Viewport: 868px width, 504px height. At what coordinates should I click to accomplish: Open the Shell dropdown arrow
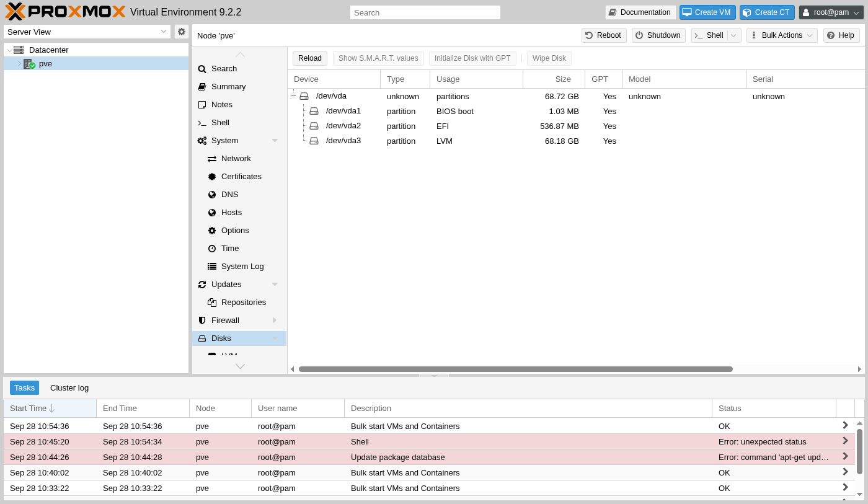tap(734, 35)
